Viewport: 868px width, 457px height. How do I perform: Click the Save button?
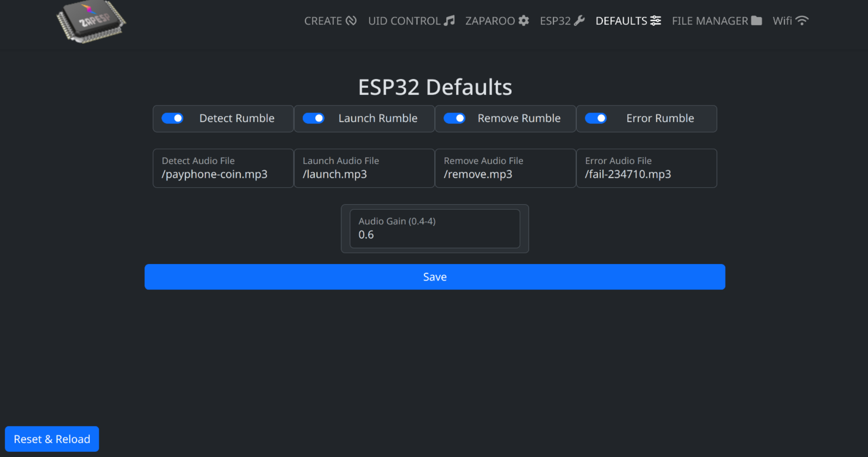[435, 277]
